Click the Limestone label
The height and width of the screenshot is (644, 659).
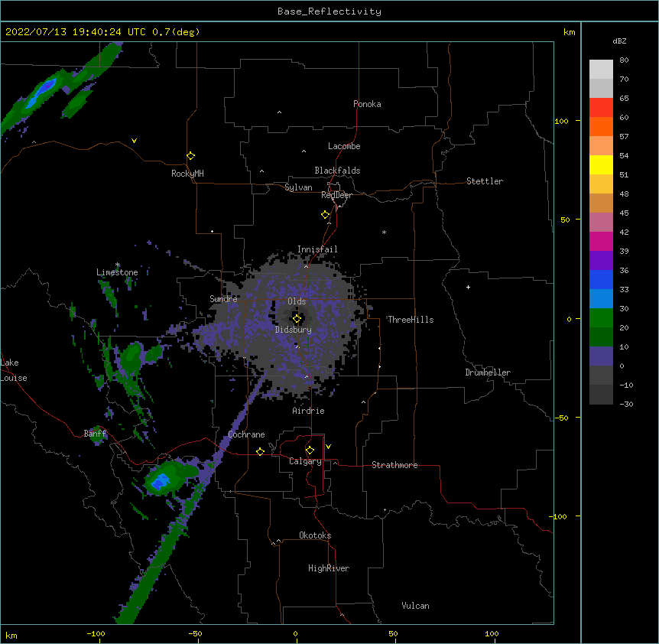point(117,272)
